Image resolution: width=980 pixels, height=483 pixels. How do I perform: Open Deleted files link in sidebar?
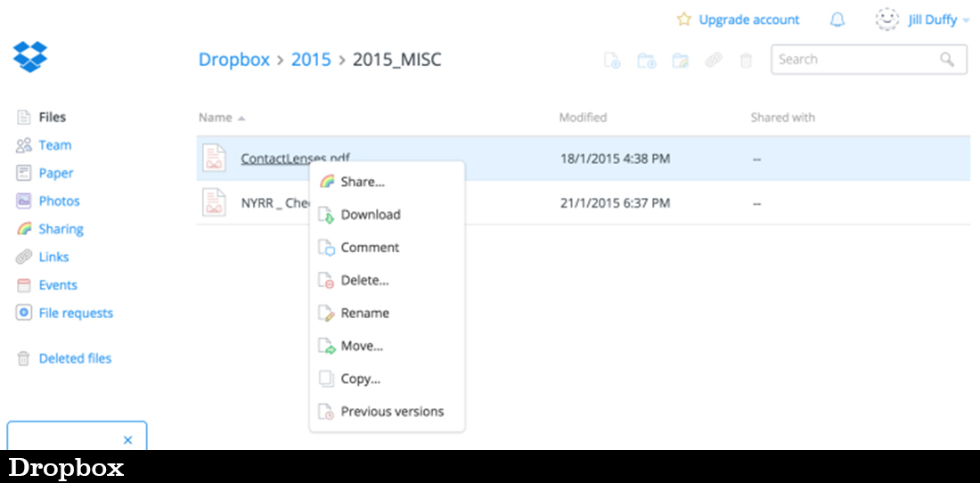(75, 358)
